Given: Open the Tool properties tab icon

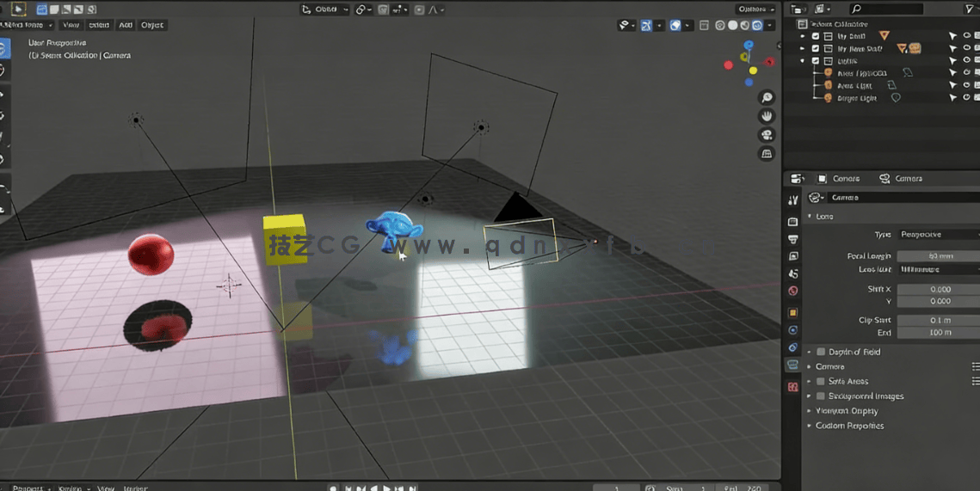Looking at the screenshot, I should click(x=792, y=199).
